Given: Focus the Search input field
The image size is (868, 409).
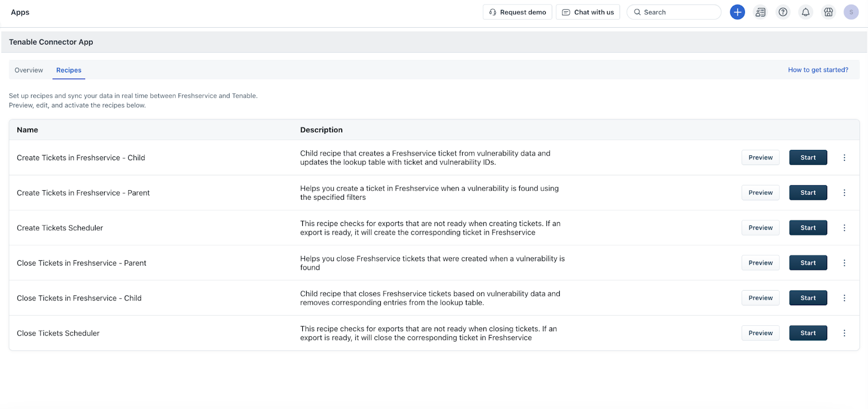Looking at the screenshot, I should (674, 12).
